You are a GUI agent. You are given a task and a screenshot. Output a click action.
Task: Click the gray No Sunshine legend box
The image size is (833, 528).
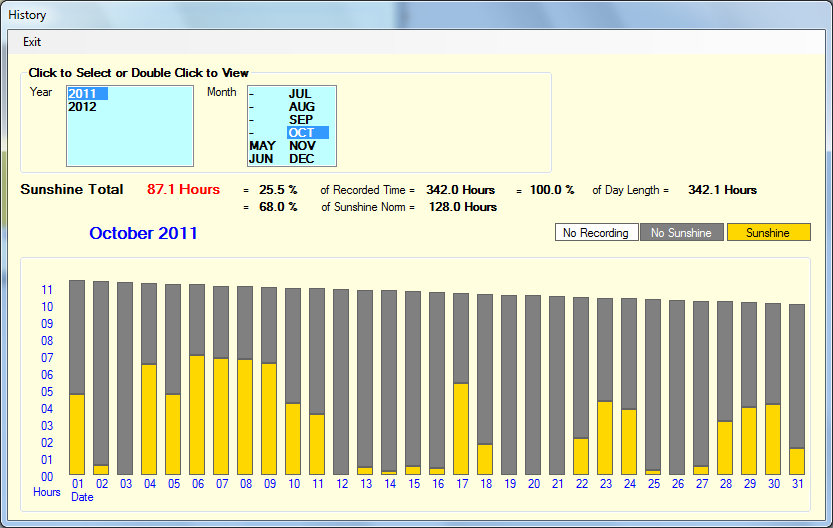(681, 233)
